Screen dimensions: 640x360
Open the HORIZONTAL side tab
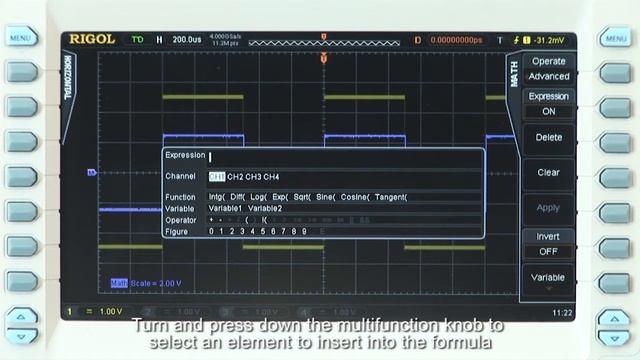coord(68,78)
